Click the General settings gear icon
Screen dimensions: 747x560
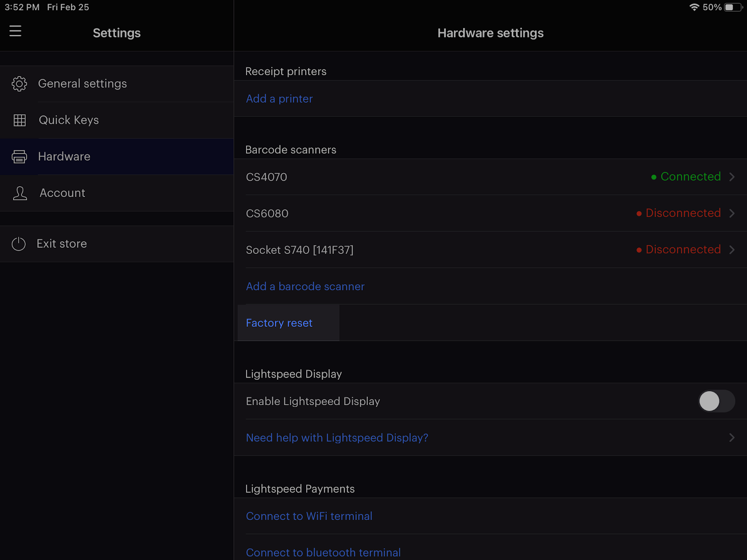(19, 84)
